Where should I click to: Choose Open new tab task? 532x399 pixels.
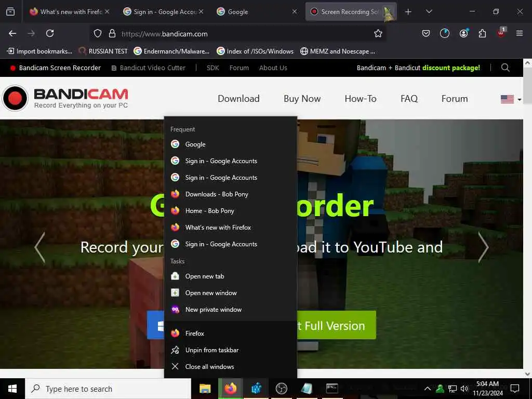coord(230,276)
